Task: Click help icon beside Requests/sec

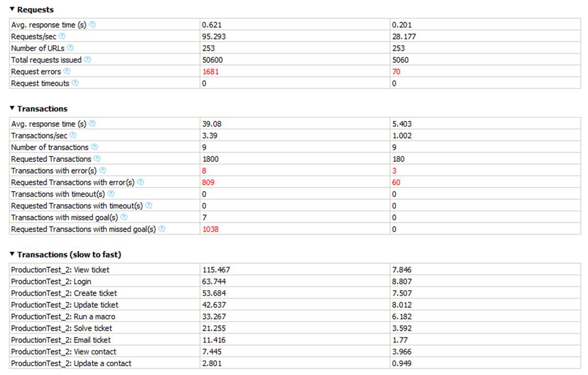Action: point(62,36)
